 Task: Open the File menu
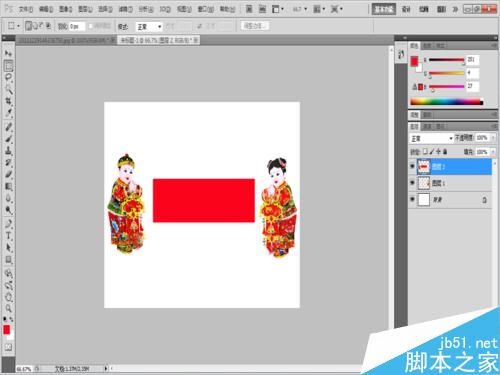(x=26, y=9)
